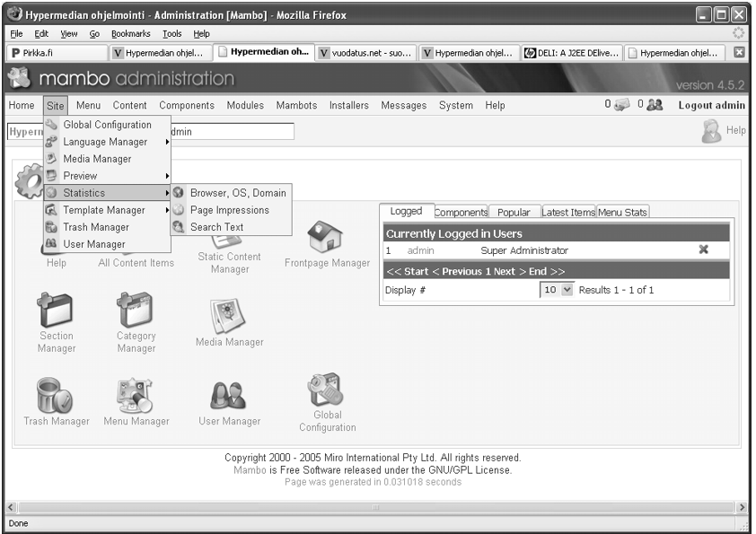
Task: Switch to the Pirkka.fi browser tab
Action: (x=57, y=53)
